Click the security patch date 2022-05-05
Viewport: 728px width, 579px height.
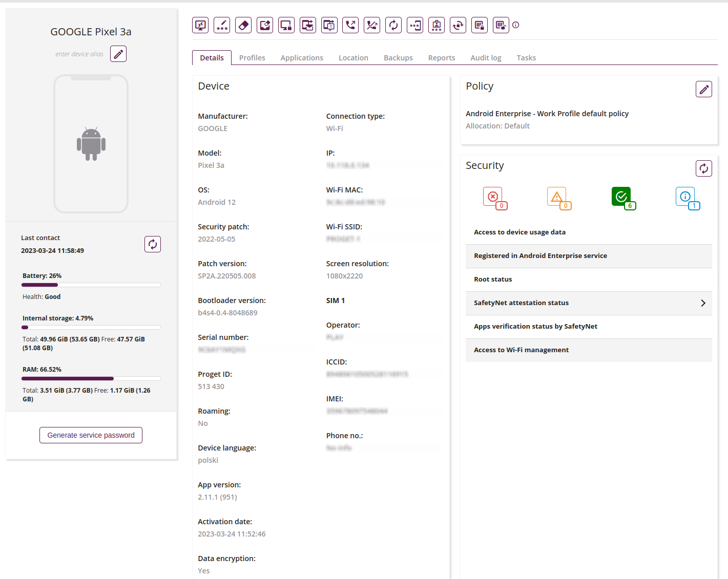coord(217,239)
